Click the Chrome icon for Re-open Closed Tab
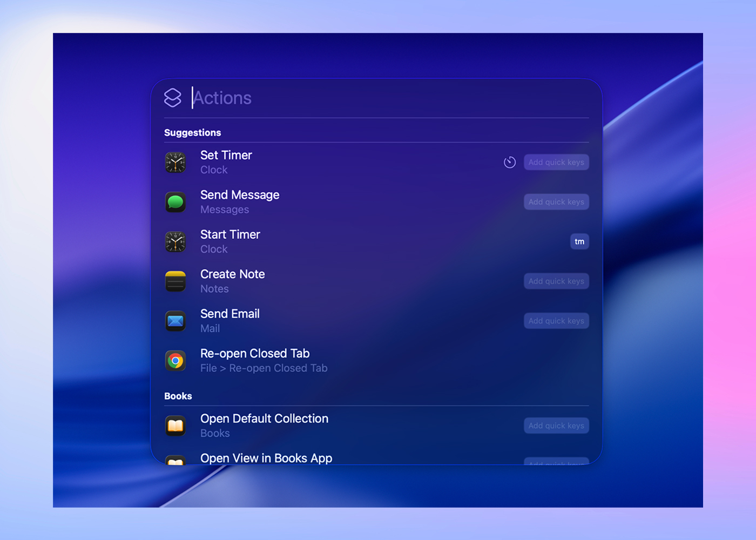This screenshot has height=540, width=756. tap(175, 360)
